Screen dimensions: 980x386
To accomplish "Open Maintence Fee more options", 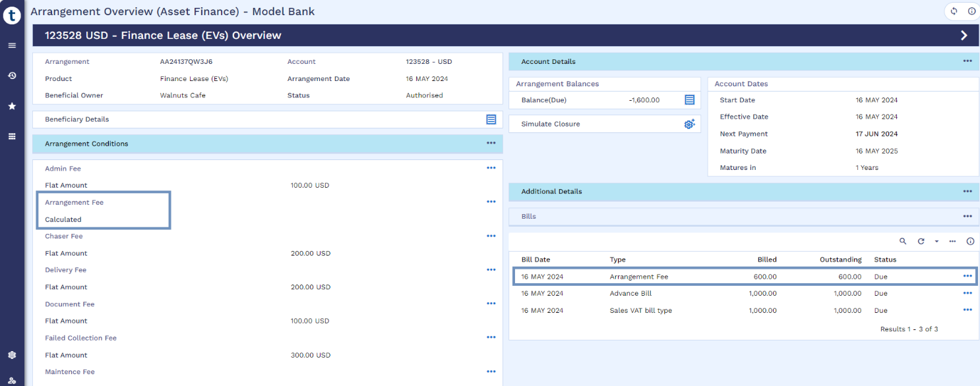I will point(491,372).
